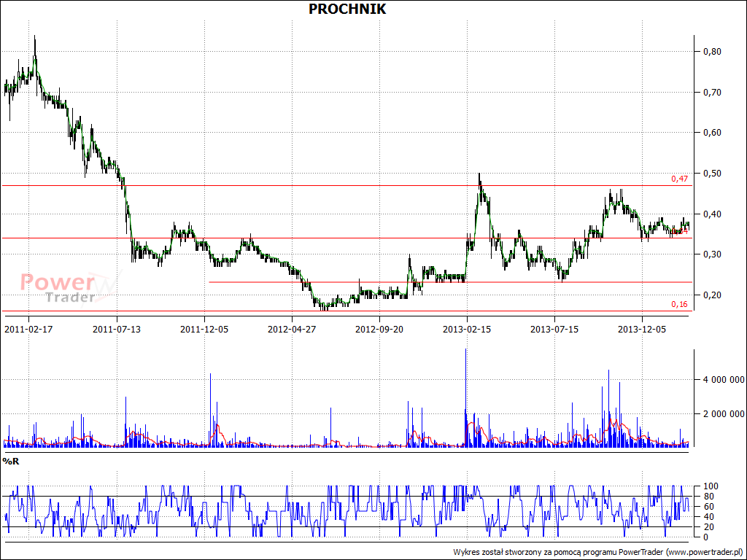The width and height of the screenshot is (747, 560).
Task: Click the tallest volume bar at 2013-02-15
Action: click(466, 397)
